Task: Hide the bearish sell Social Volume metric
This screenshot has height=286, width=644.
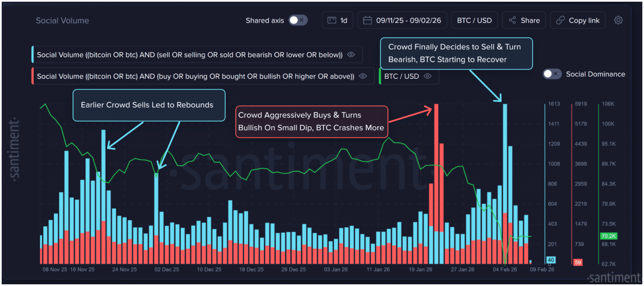Action: pyautogui.click(x=351, y=55)
